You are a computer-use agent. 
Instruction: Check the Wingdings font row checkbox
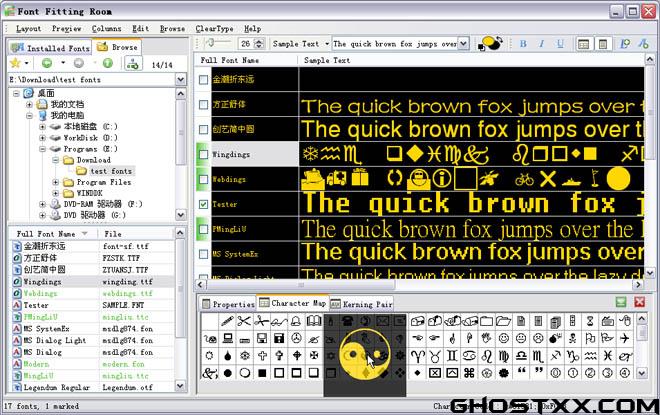pos(203,154)
